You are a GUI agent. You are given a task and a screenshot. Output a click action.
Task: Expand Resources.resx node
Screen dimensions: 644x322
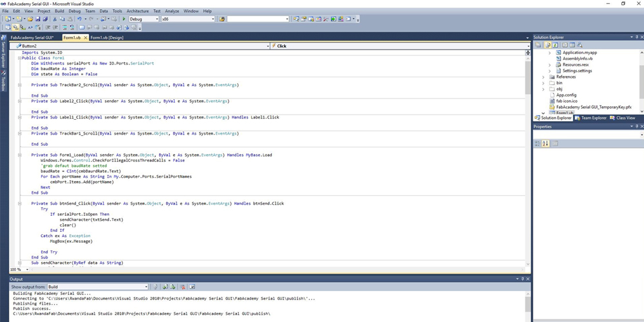(549, 65)
